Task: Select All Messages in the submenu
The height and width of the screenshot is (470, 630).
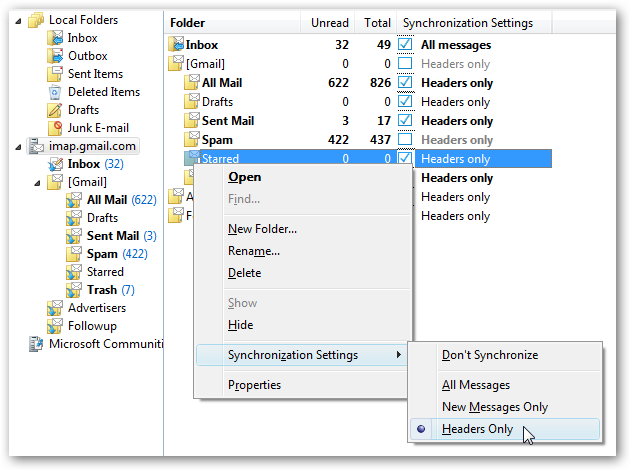Action: [476, 385]
